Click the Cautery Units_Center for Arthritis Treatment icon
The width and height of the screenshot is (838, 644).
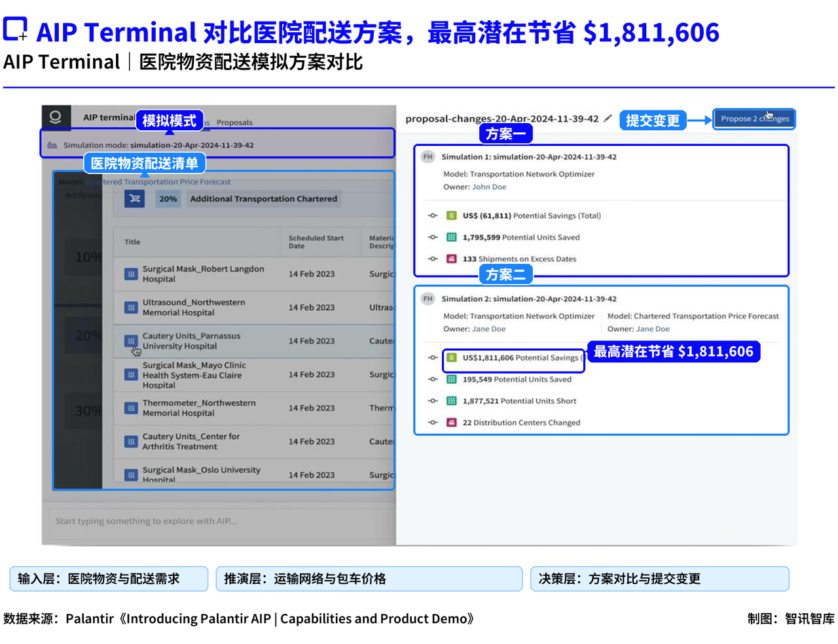(131, 441)
